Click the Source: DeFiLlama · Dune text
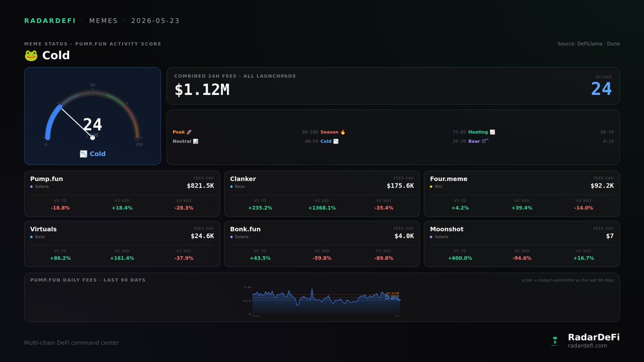This screenshot has width=644, height=362. point(588,44)
